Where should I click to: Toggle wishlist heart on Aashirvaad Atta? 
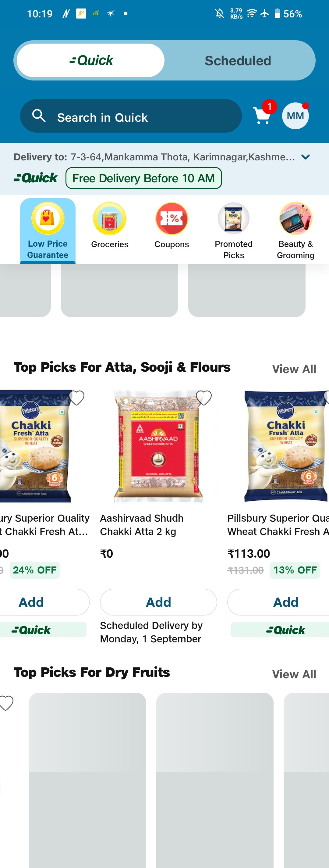click(204, 398)
